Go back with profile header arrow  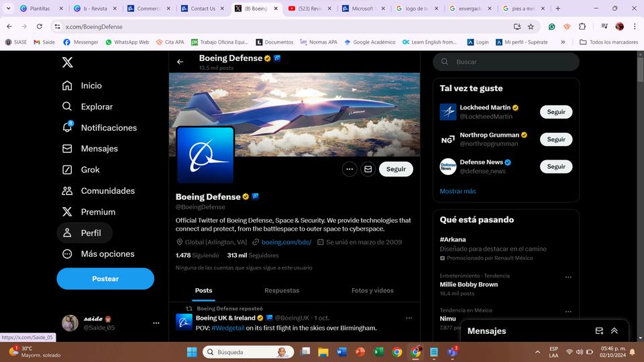tap(180, 62)
